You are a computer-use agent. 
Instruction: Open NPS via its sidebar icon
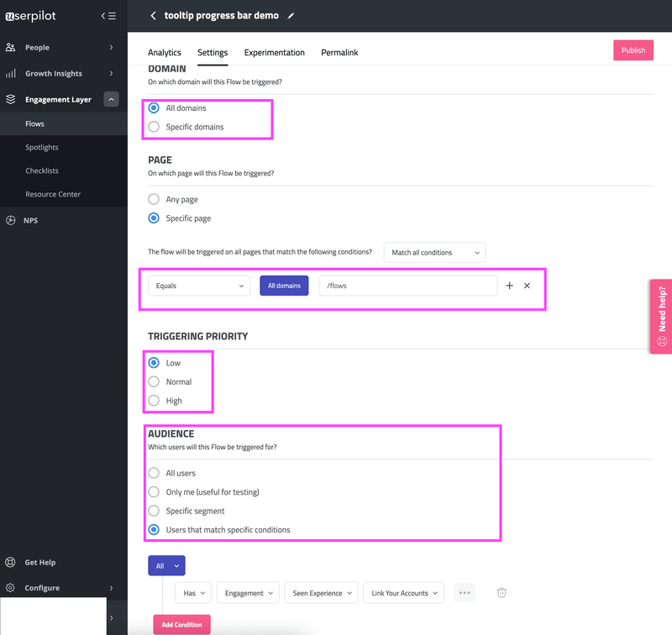click(8, 220)
